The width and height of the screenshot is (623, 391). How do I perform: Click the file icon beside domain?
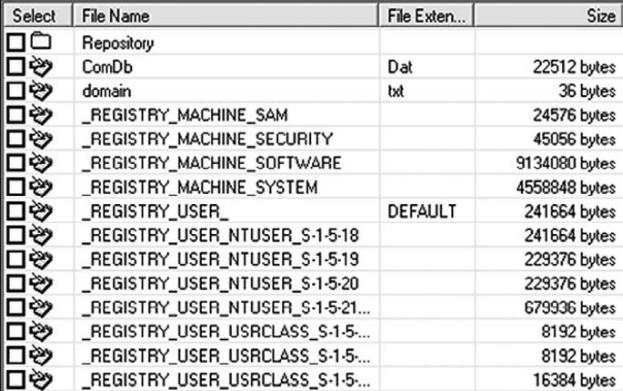(x=41, y=91)
